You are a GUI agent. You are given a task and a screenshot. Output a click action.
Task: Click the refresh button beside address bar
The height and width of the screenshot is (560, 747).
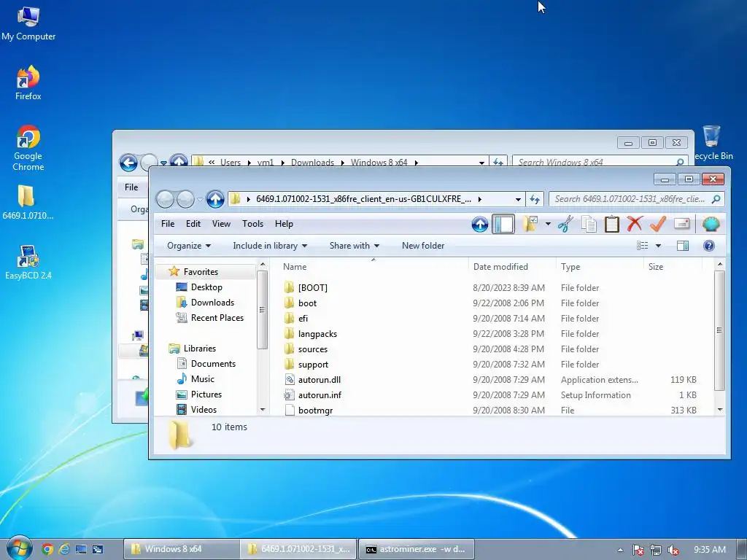535,199
